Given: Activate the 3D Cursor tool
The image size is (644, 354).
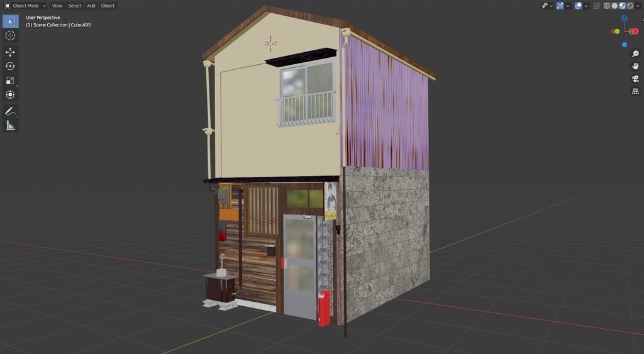Looking at the screenshot, I should (10, 36).
